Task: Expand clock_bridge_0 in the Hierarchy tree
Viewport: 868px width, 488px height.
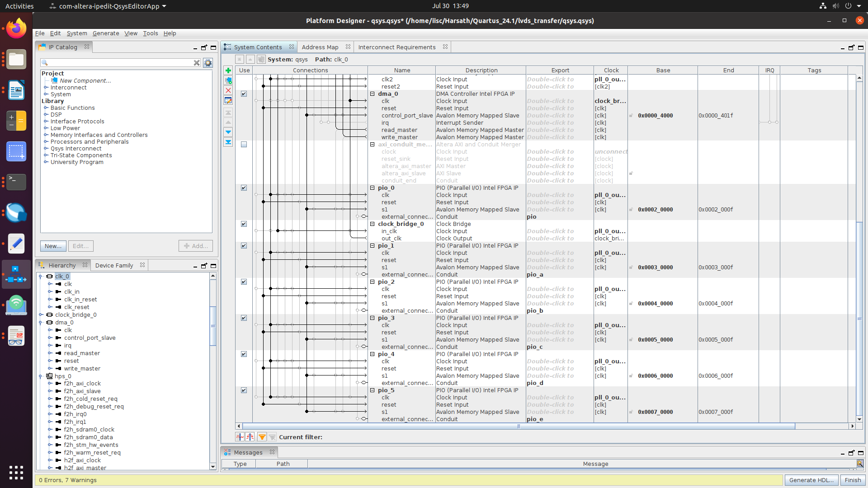Action: (x=41, y=315)
